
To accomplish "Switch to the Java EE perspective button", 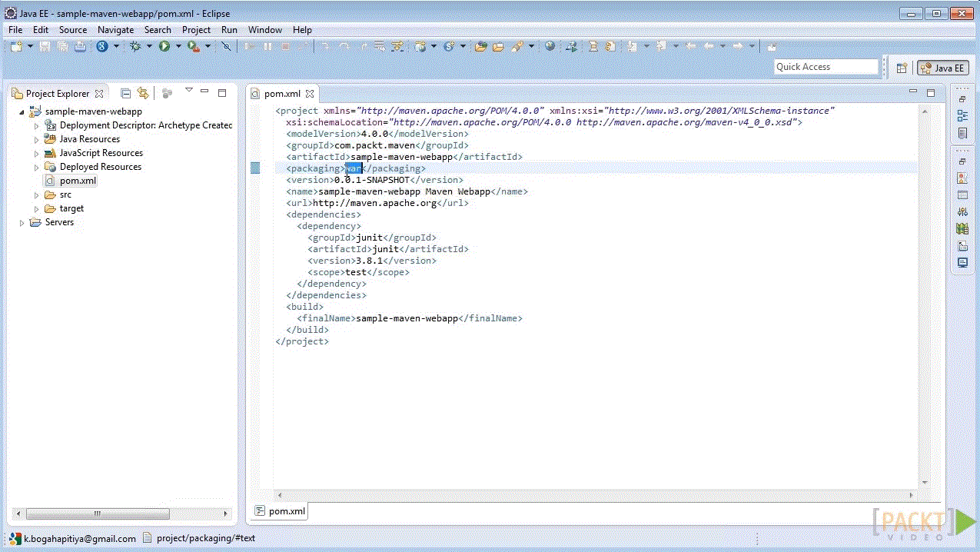I will coord(942,68).
